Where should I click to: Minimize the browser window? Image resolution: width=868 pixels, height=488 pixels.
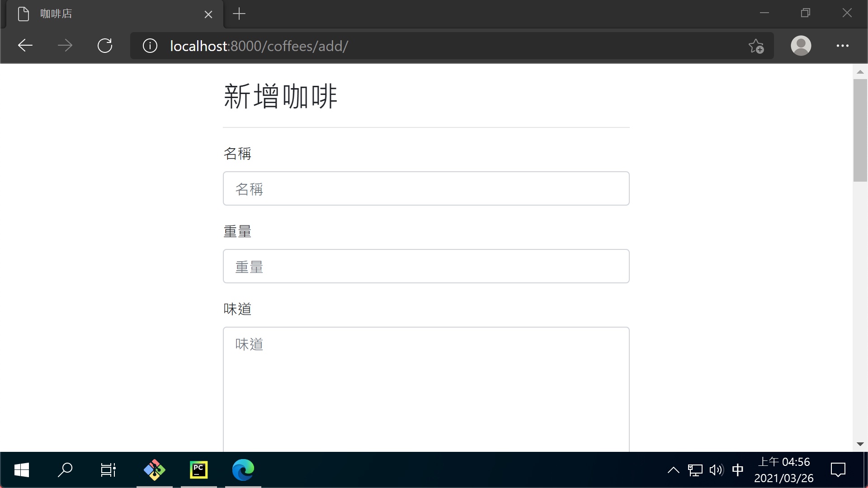coord(764,13)
